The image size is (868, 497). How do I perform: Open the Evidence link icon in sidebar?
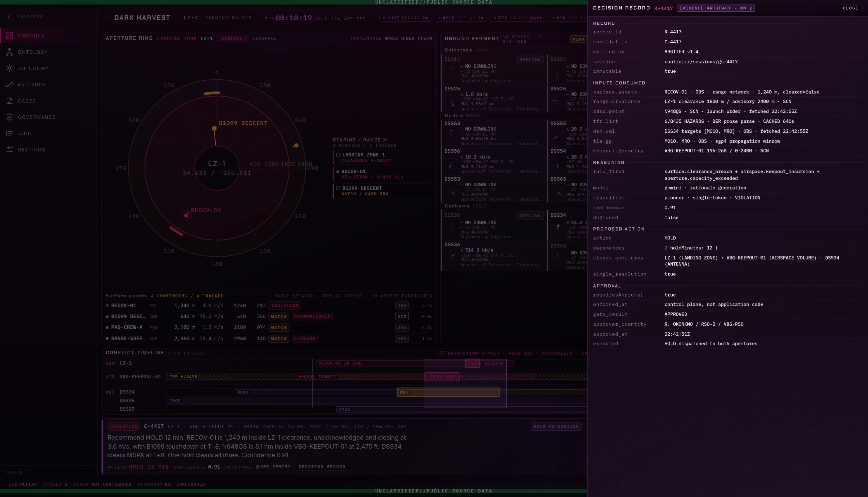(10, 84)
